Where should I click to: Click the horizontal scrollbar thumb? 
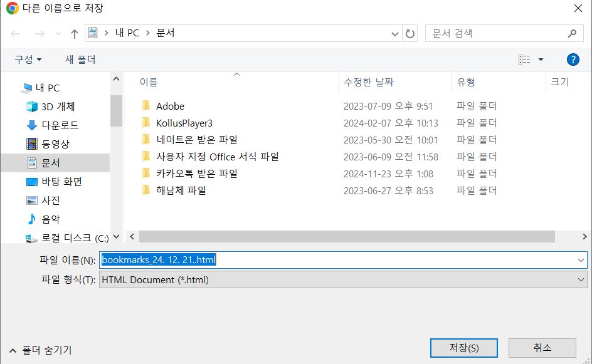[347, 236]
